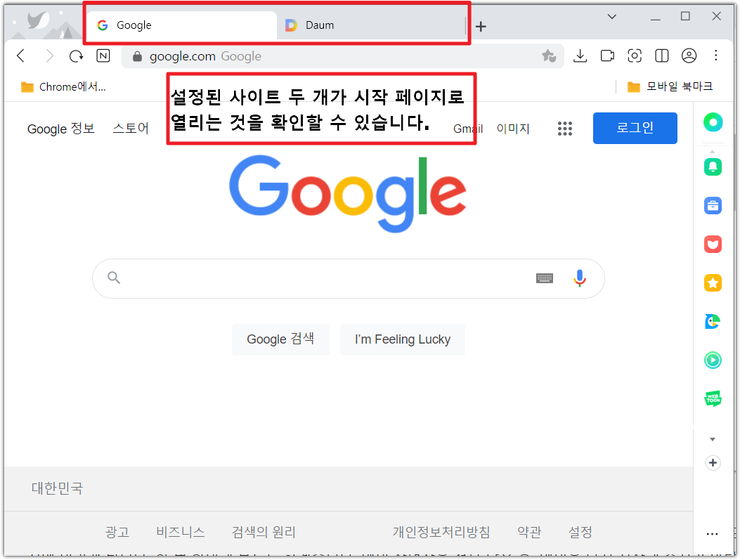Open the downloads icon
The height and width of the screenshot is (560, 740).
580,56
